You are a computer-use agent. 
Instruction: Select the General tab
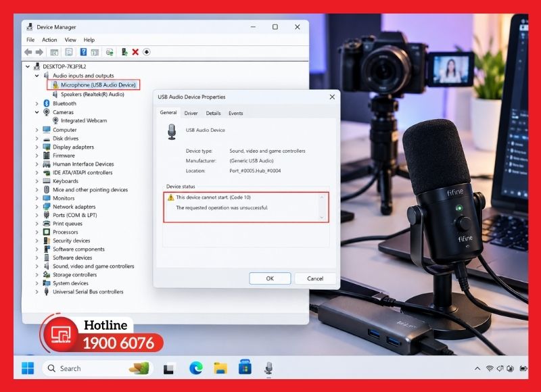pos(168,112)
